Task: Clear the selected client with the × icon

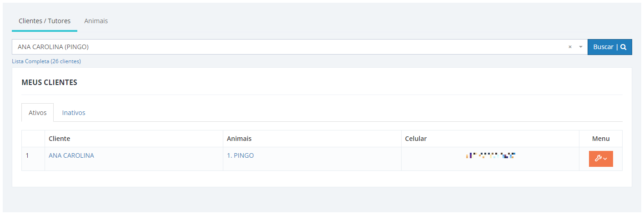Action: pyautogui.click(x=570, y=47)
